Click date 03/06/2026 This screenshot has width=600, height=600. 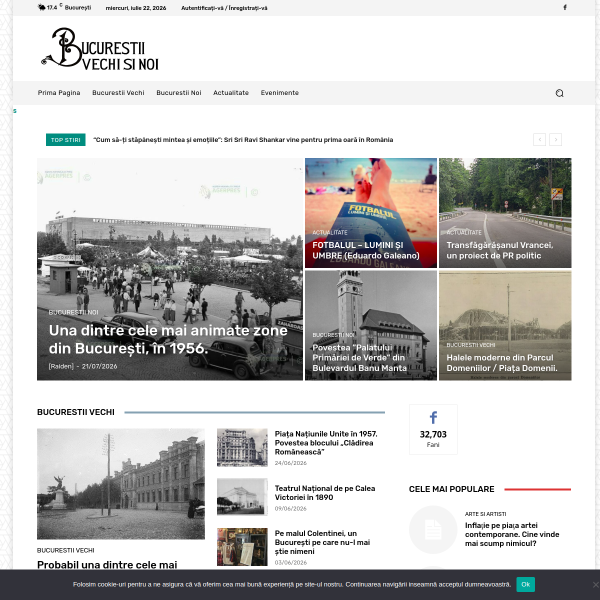[x=291, y=562]
